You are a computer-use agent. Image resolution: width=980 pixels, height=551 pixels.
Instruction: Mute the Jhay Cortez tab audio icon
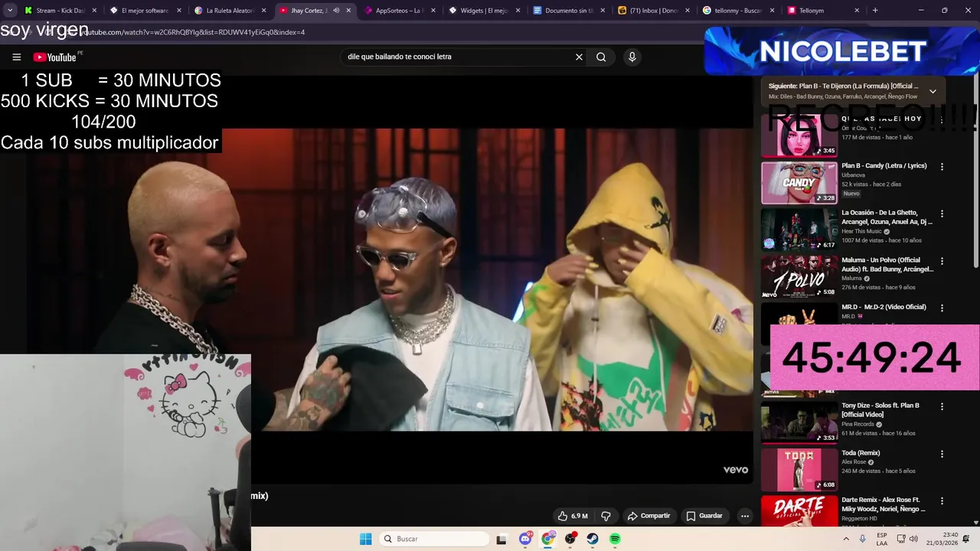point(335,11)
